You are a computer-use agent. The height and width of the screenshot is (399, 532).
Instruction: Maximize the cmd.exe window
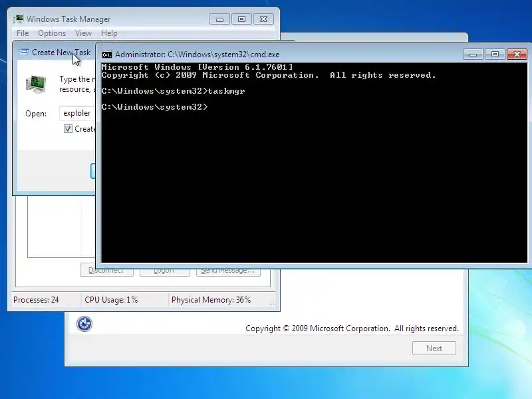(495, 55)
